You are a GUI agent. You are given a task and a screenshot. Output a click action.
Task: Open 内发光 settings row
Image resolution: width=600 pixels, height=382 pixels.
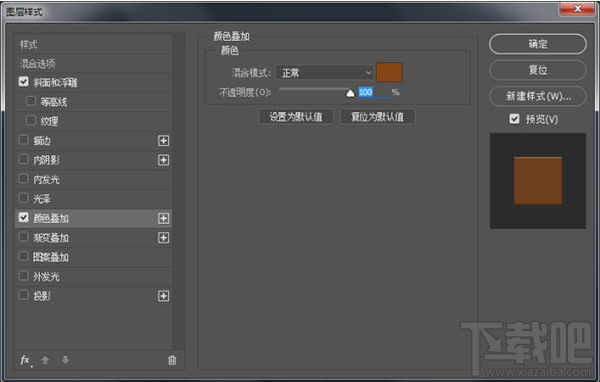point(93,180)
